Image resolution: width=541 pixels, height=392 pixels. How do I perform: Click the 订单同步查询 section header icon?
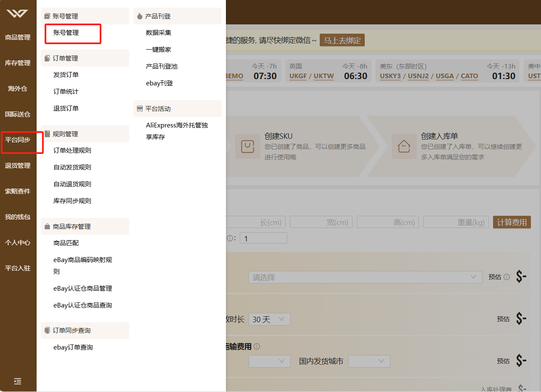pyautogui.click(x=47, y=330)
